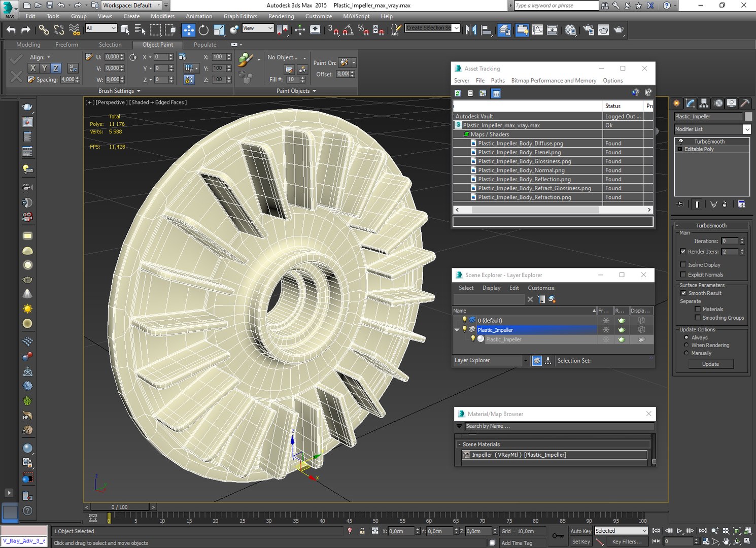Select the Manually update option
756x548 pixels.
686,353
